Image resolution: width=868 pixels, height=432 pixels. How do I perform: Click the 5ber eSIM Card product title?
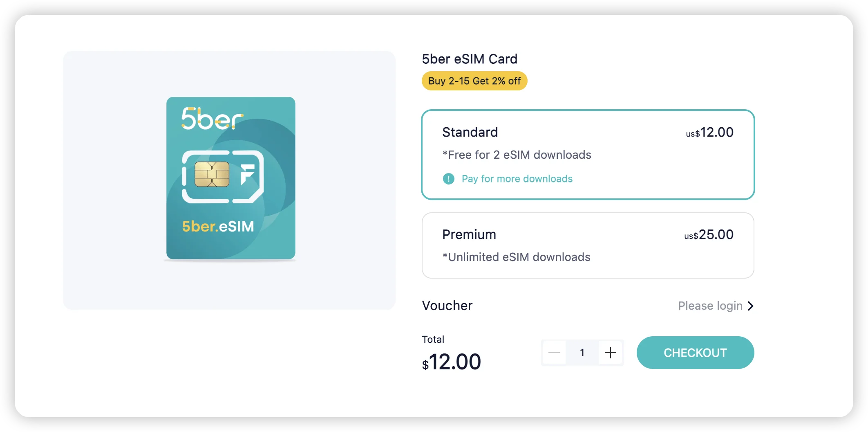click(470, 59)
